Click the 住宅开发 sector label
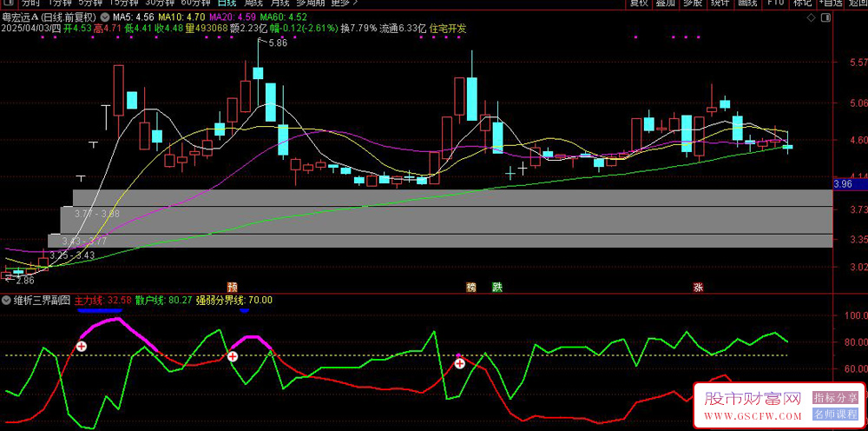The height and width of the screenshot is (431, 868). point(448,28)
